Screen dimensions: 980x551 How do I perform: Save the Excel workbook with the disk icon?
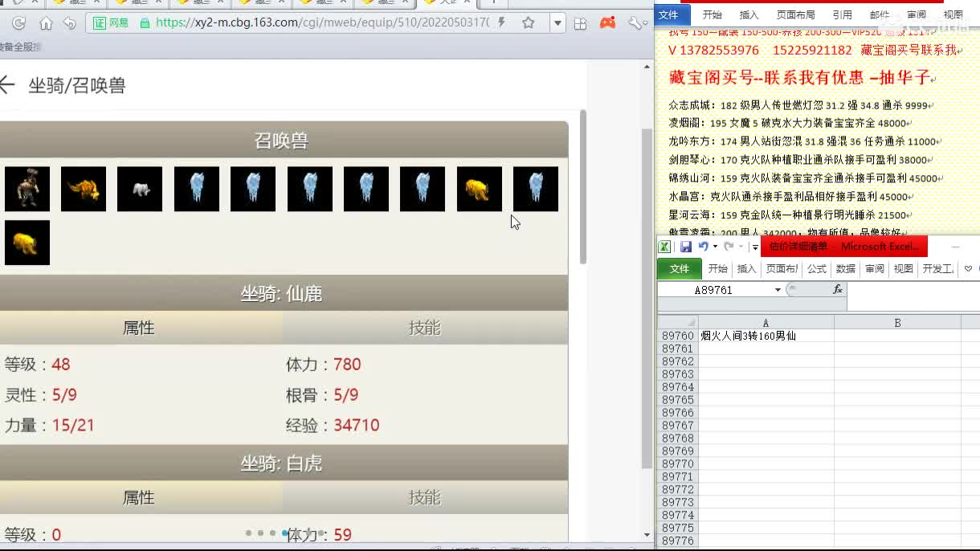tap(686, 247)
